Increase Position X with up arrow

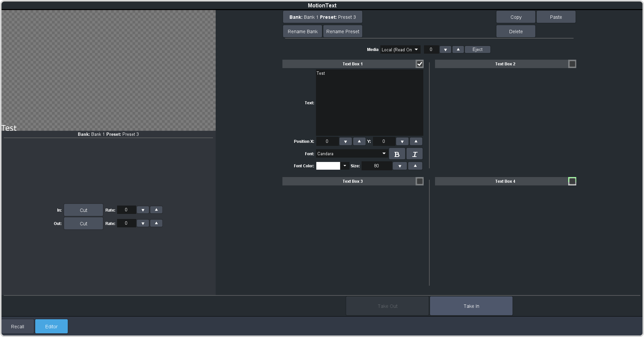[x=359, y=142]
